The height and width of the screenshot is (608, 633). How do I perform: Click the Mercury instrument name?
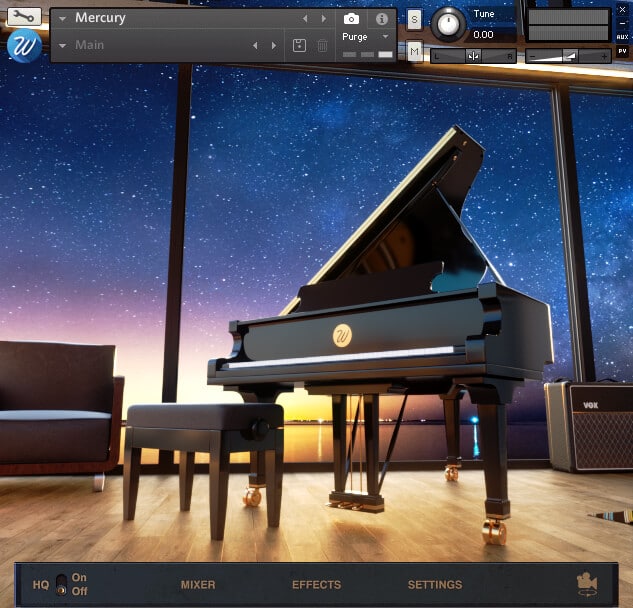100,18
